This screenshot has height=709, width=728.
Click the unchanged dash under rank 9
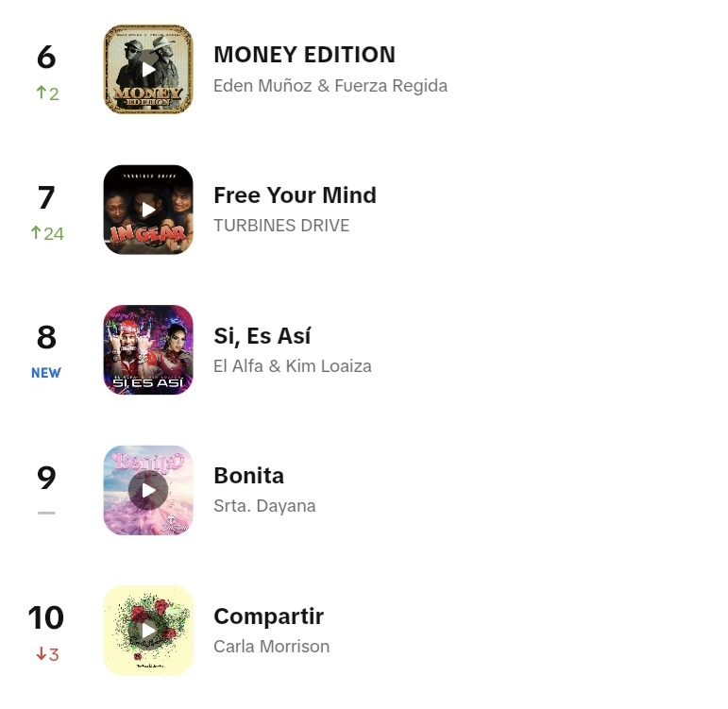point(46,513)
